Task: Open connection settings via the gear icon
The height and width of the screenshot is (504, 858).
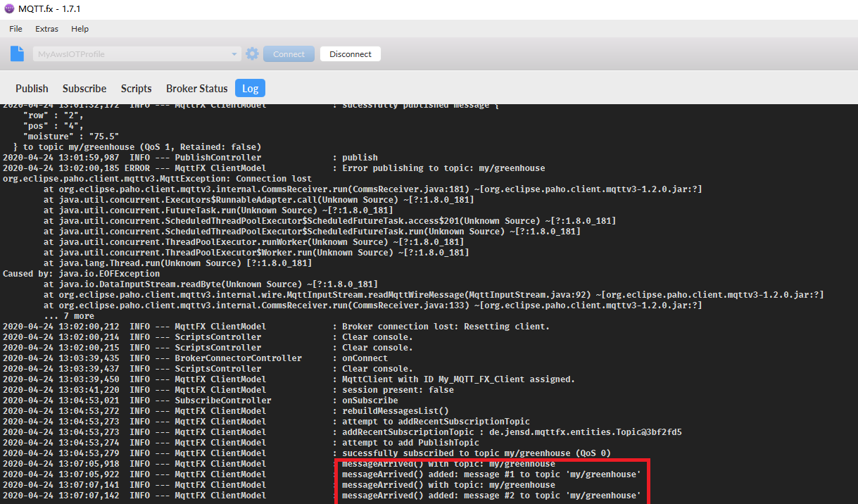Action: 252,53
